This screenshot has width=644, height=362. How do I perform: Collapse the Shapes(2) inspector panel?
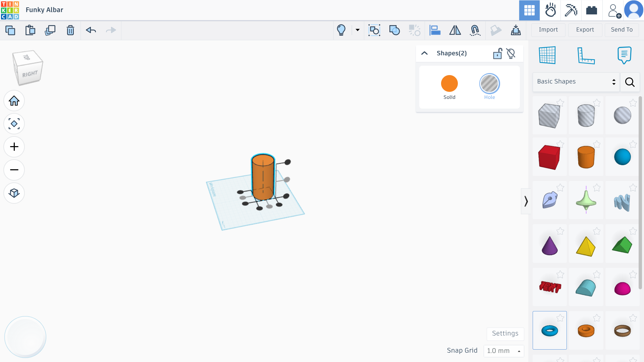(424, 53)
